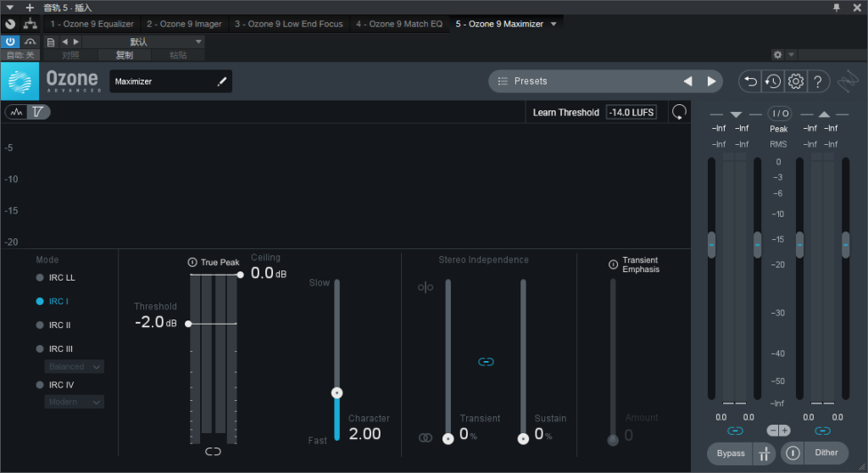Viewport: 868px width, 473px height.
Task: Enable Learn Threshold
Action: click(565, 113)
